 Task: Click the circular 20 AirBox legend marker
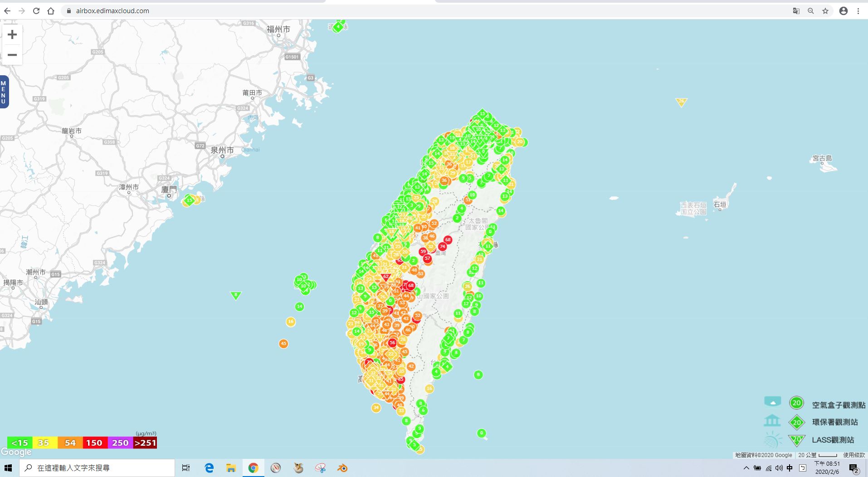tap(796, 403)
